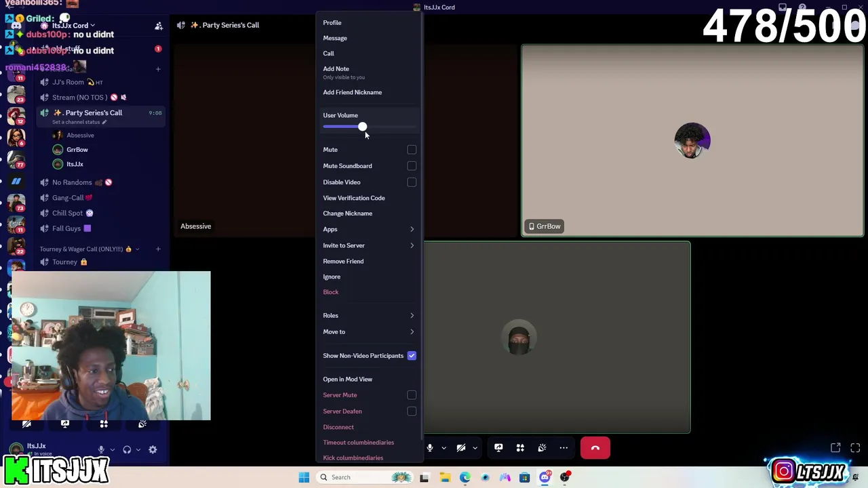Image resolution: width=868 pixels, height=488 pixels.
Task: Check the Mute Soundboard checkbox
Action: (412, 165)
